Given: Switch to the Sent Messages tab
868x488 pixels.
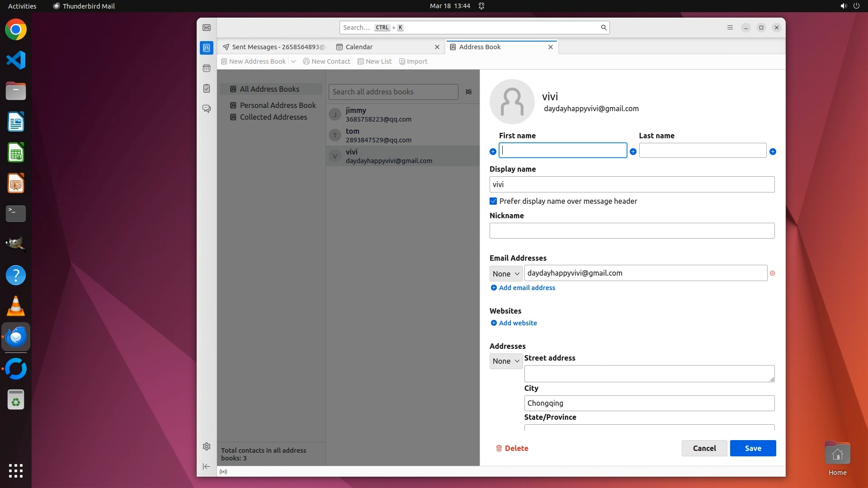Looking at the screenshot, I should point(274,47).
